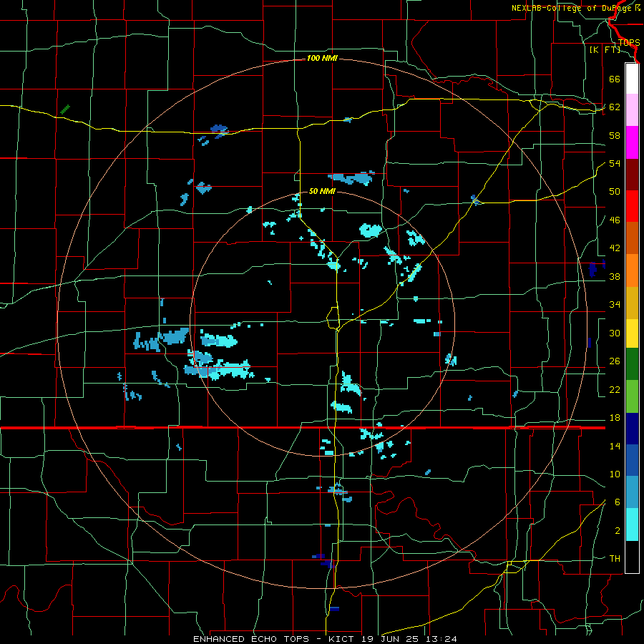
Task: Click the legend value '34'
Action: 615,305
